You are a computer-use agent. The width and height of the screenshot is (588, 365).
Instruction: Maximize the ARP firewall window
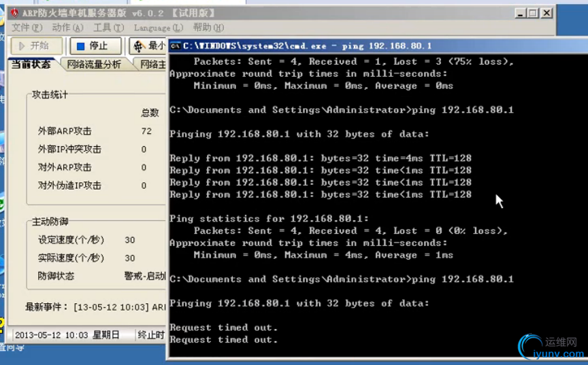(533, 14)
